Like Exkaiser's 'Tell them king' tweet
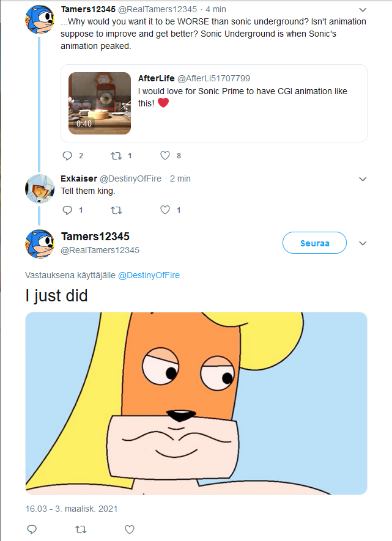This screenshot has height=541, width=392. pyautogui.click(x=165, y=210)
